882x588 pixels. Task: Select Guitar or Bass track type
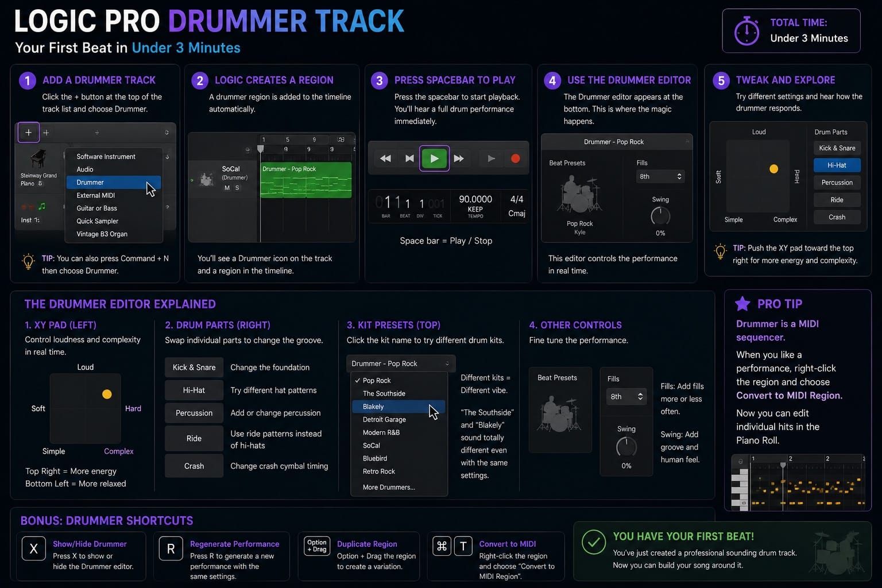click(x=114, y=208)
